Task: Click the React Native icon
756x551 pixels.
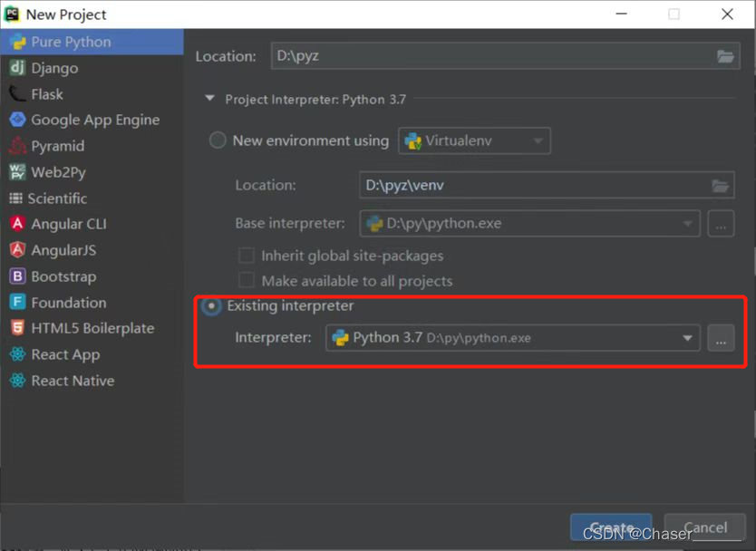Action: tap(17, 381)
